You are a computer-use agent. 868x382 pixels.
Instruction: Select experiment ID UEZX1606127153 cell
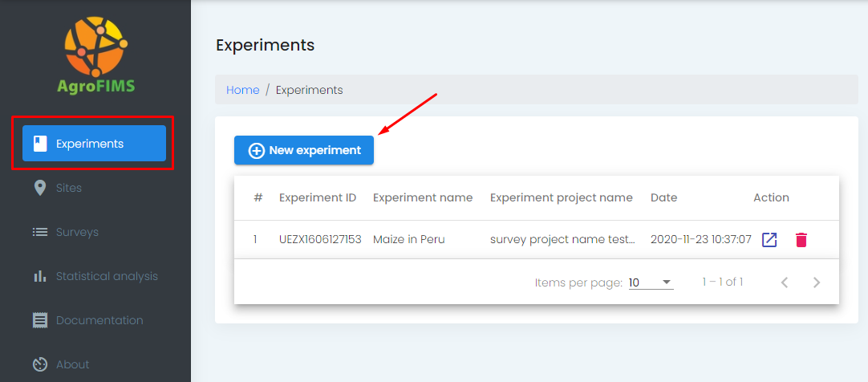coord(321,240)
